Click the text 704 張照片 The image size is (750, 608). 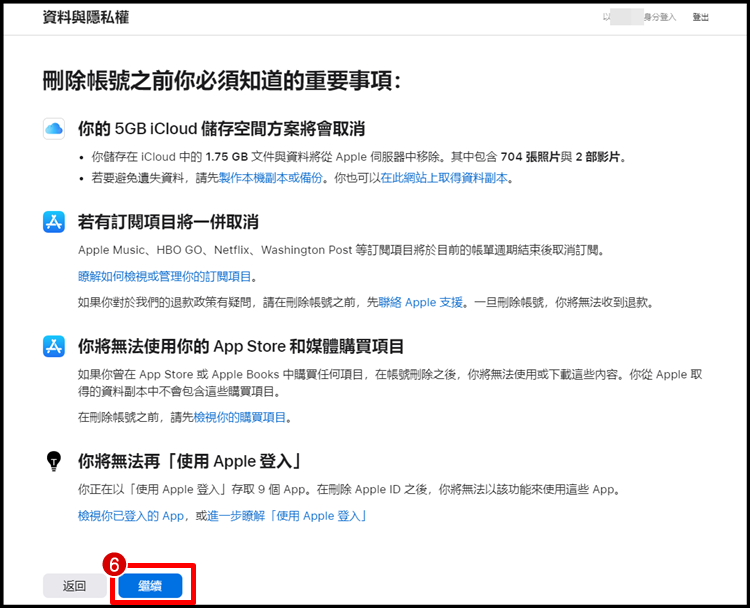(530, 157)
